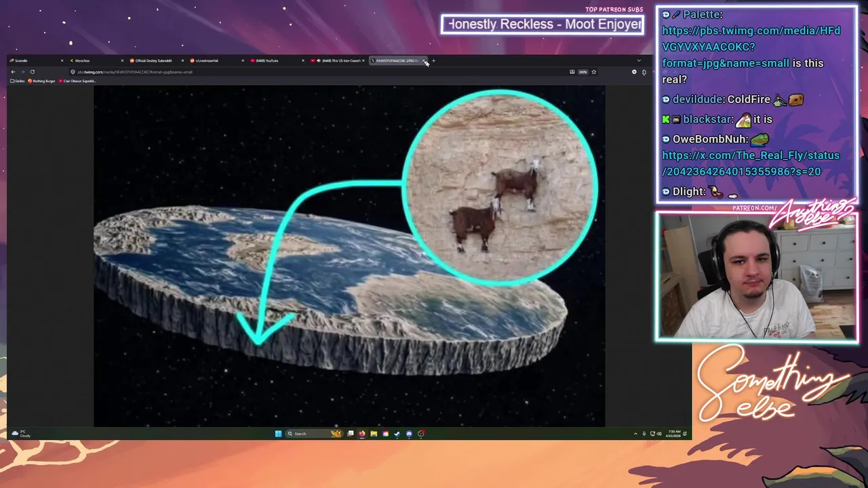
Task: Switch to the Official Destiny Subreddit tab
Action: (155, 61)
